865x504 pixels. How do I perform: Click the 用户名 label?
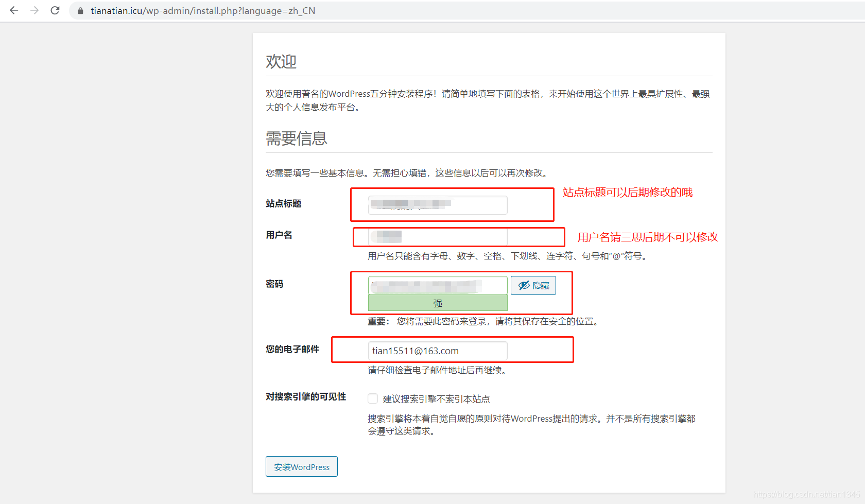(279, 235)
